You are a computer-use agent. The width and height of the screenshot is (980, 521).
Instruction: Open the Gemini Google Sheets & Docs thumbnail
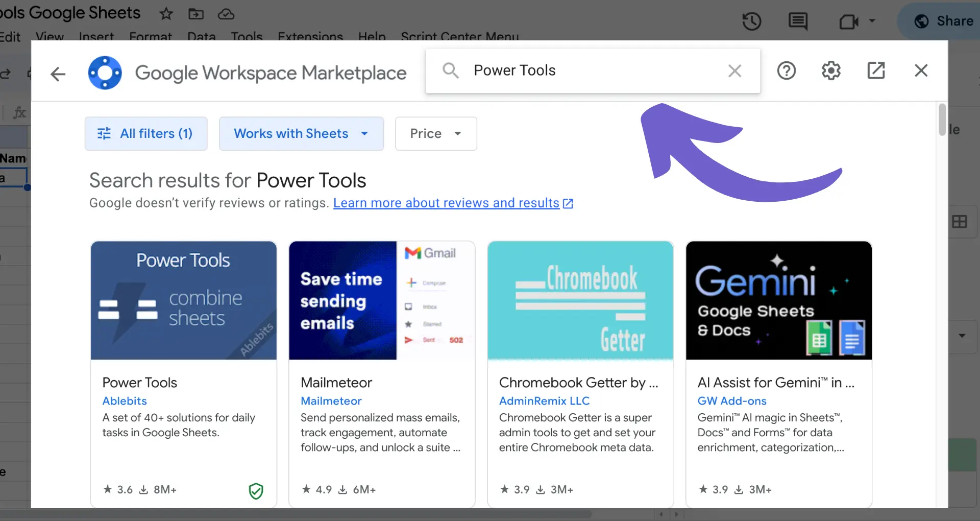[x=779, y=300]
